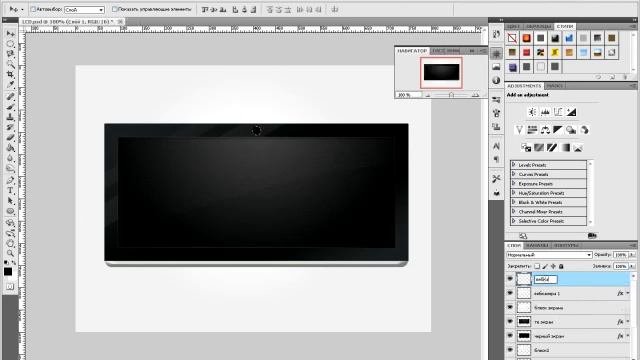Select the Magic Wand tool

(x=11, y=64)
